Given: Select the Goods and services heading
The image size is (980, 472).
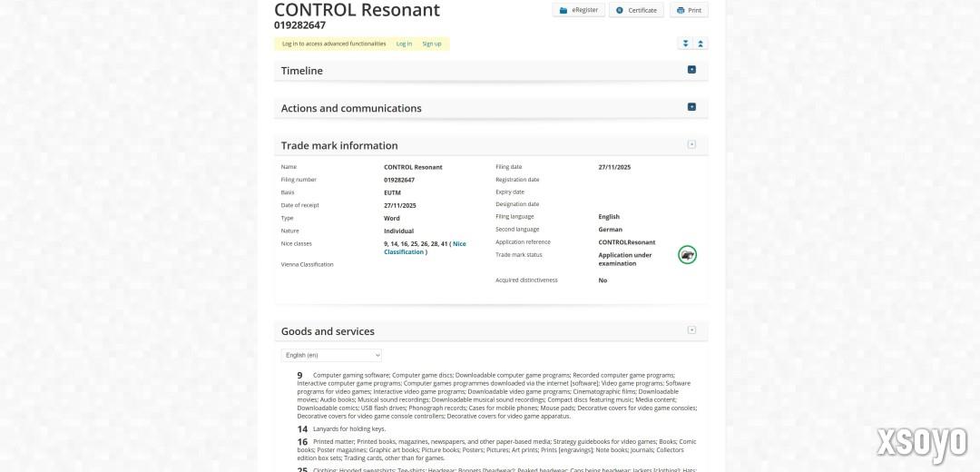Looking at the screenshot, I should click(328, 331).
